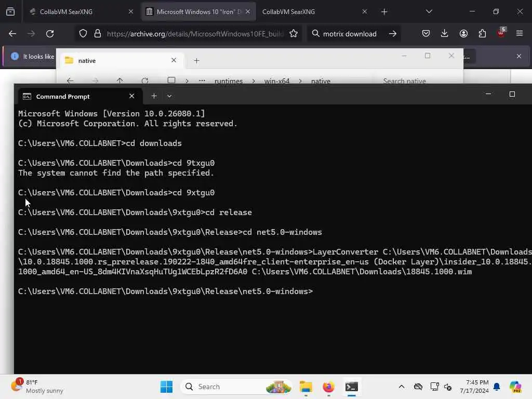The width and height of the screenshot is (532, 399).
Task: Click the archive.org URL address bar
Action: 195,34
